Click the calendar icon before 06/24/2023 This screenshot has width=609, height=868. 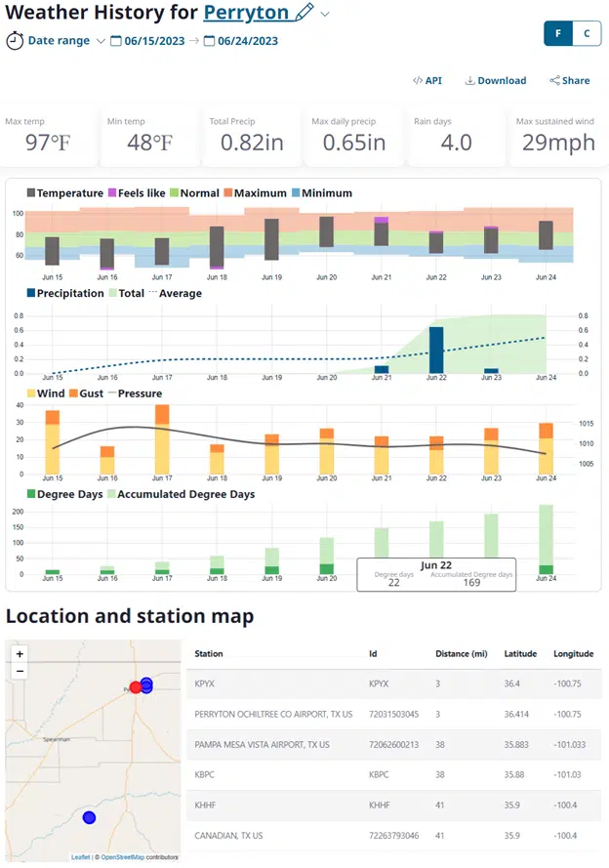tap(209, 41)
